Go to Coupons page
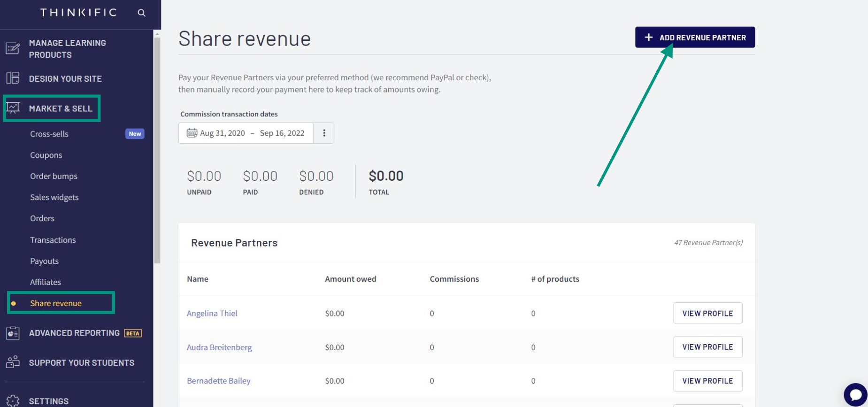Screen dimensions: 868x407 (x=46, y=155)
